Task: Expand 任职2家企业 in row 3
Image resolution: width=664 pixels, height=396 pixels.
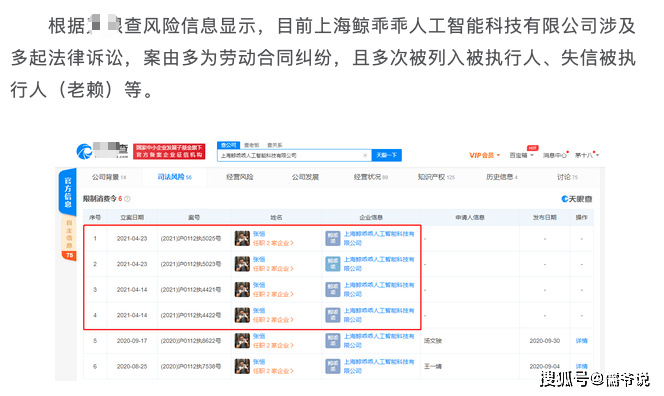Action: pos(273,294)
